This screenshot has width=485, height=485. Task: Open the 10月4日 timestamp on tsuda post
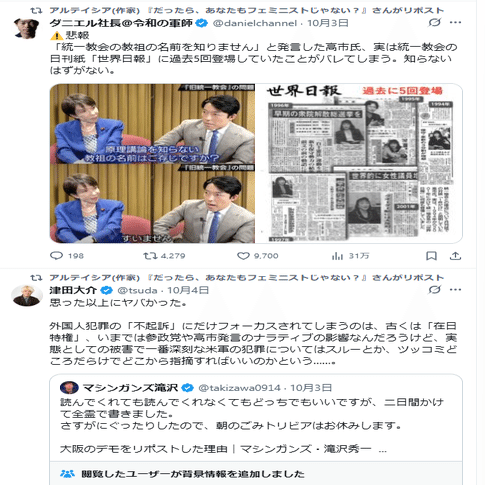tap(188, 290)
